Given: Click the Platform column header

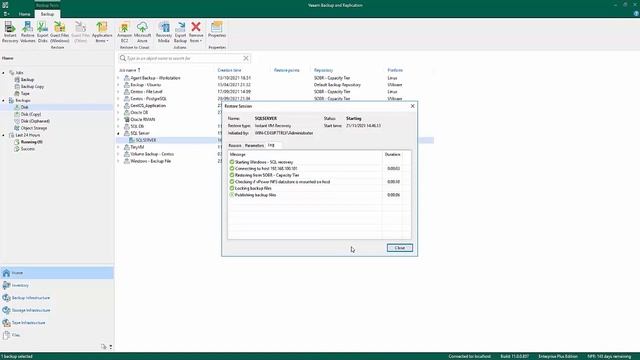Looking at the screenshot, I should 395,70.
